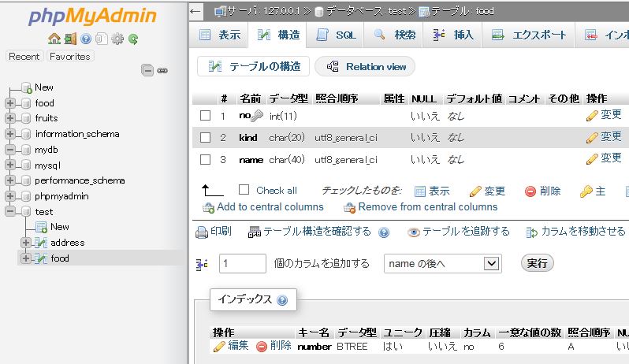The image size is (629, 364).
Task: Open the navigation settings gear icon
Action: 117,39
